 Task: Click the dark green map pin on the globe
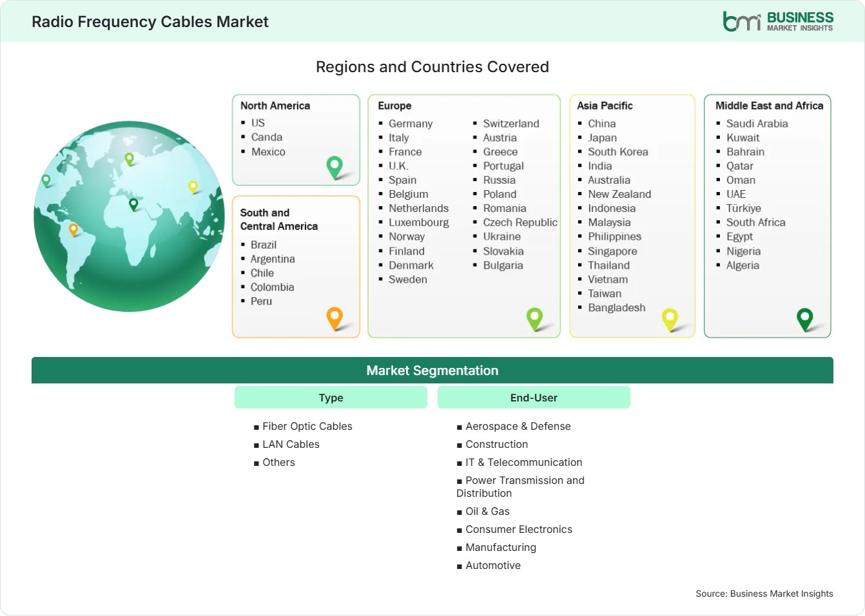(133, 205)
